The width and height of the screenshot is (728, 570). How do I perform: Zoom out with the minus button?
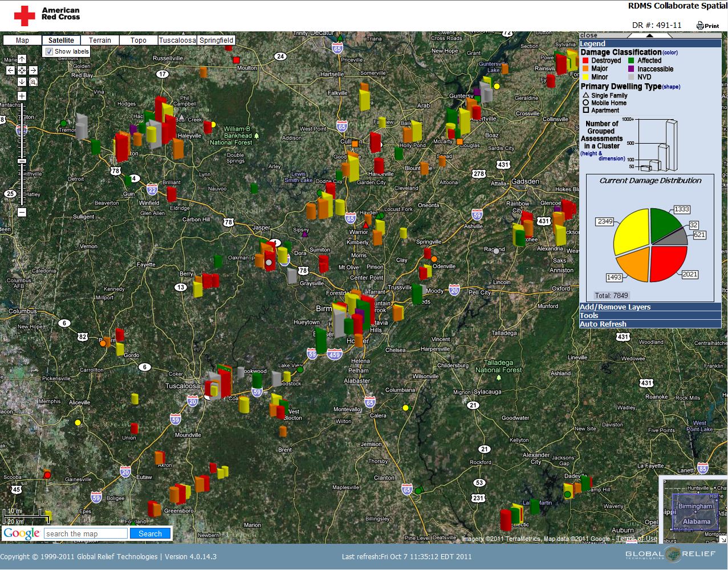tap(22, 213)
